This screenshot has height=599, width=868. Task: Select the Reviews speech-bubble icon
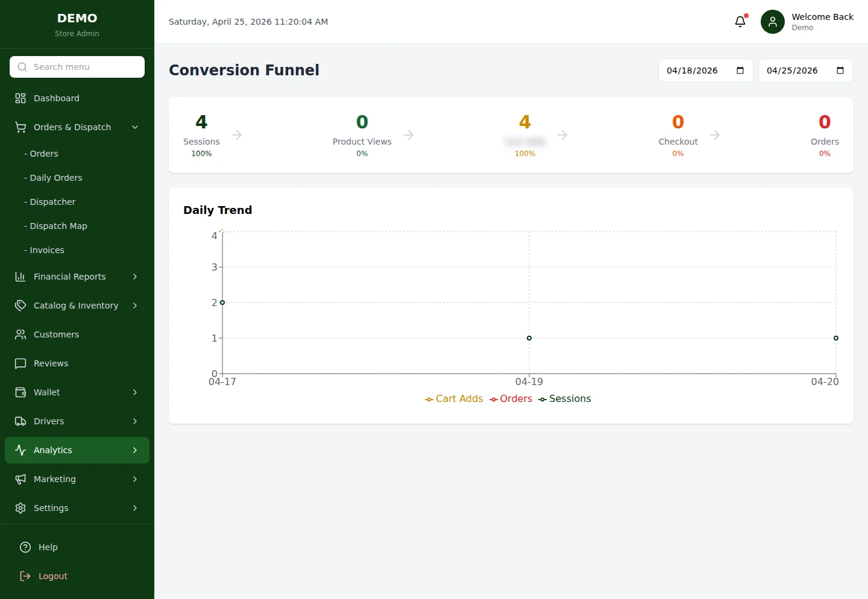pyautogui.click(x=20, y=363)
